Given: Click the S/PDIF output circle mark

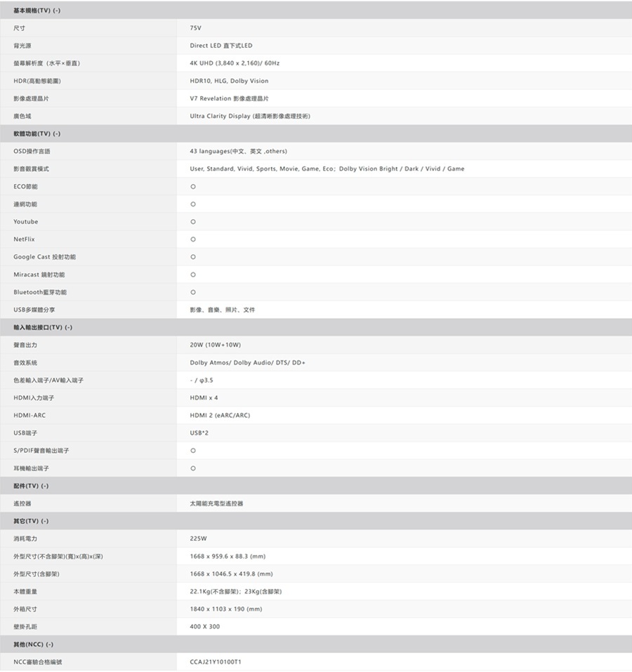Looking at the screenshot, I should (193, 451).
